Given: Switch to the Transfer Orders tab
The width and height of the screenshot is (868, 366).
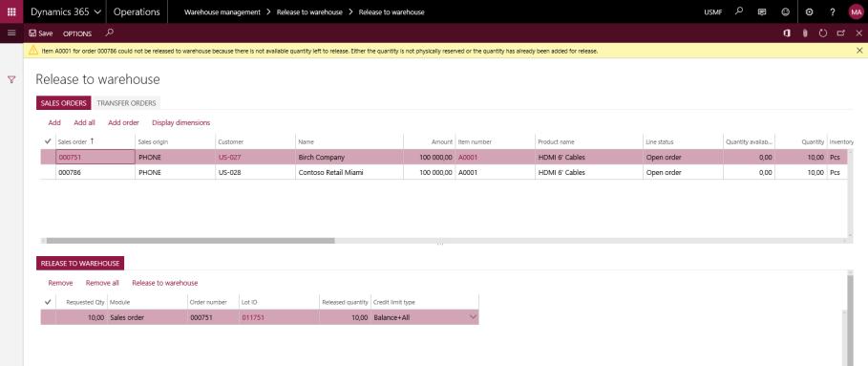Looking at the screenshot, I should pyautogui.click(x=127, y=103).
